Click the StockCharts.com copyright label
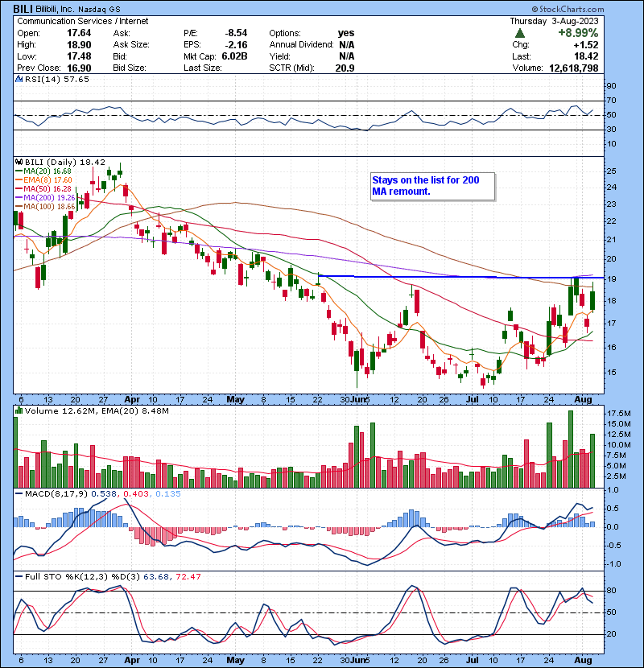Screen dimensions: 644x668 [x=568, y=9]
